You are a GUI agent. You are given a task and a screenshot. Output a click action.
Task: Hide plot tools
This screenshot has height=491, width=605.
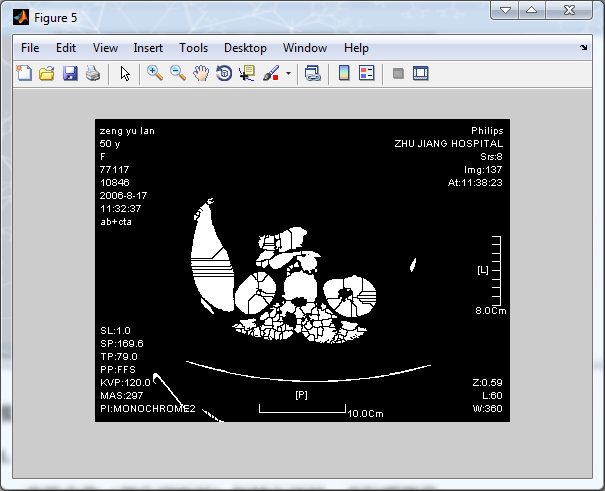point(397,73)
